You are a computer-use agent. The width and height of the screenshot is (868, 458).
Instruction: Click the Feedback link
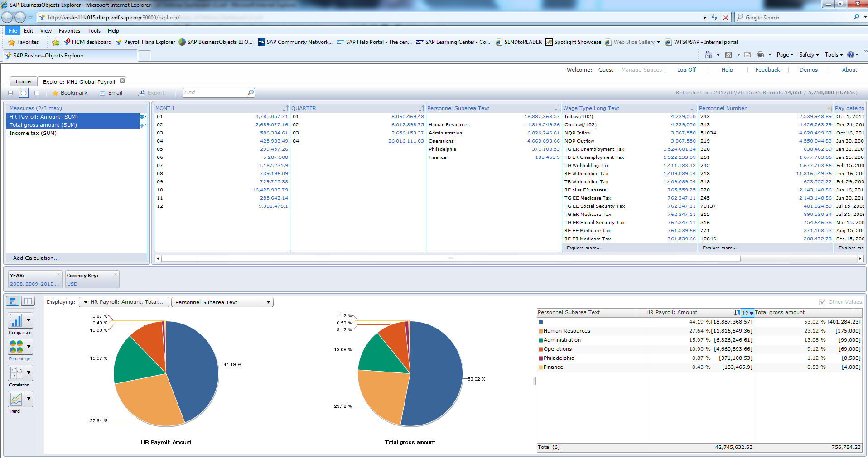click(767, 70)
